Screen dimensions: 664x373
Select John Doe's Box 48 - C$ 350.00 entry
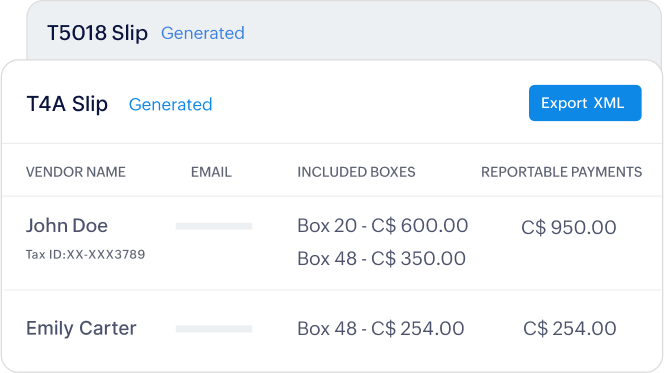point(381,258)
